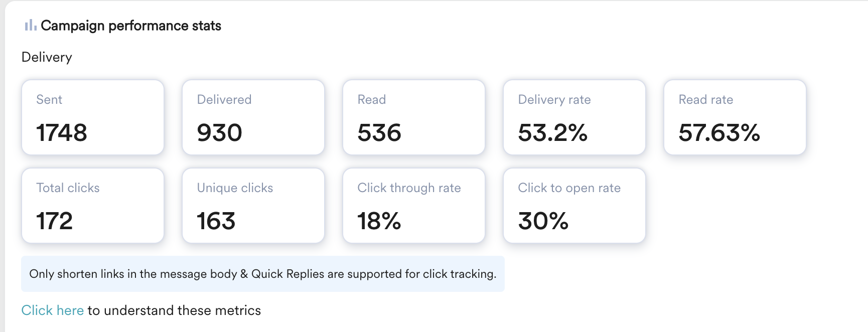Click the Sent card label
868x332 pixels.
[x=49, y=100]
